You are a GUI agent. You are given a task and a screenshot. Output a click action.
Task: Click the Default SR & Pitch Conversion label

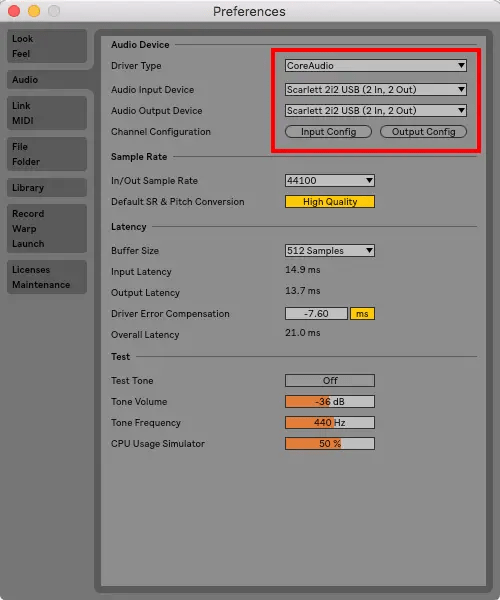178,202
